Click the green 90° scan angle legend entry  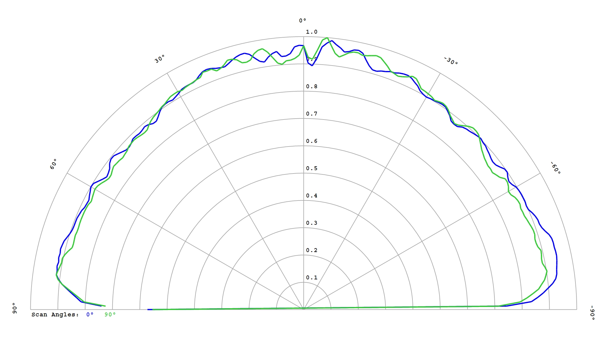pyautogui.click(x=110, y=315)
